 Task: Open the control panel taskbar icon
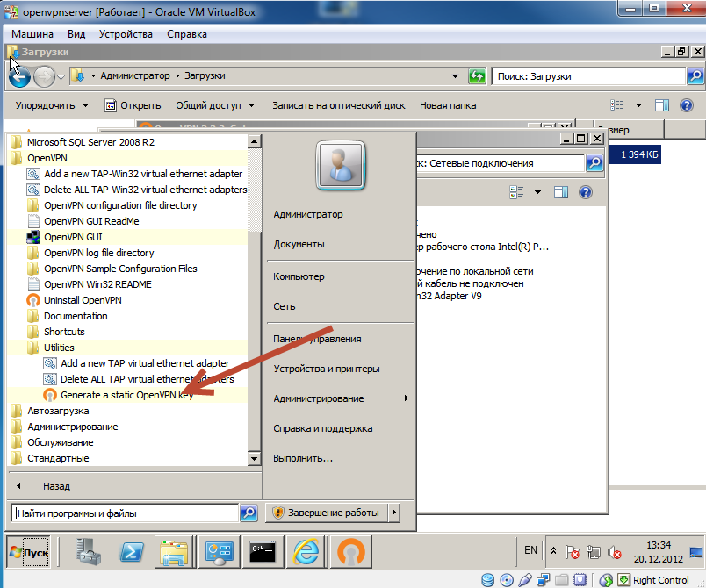(x=219, y=552)
